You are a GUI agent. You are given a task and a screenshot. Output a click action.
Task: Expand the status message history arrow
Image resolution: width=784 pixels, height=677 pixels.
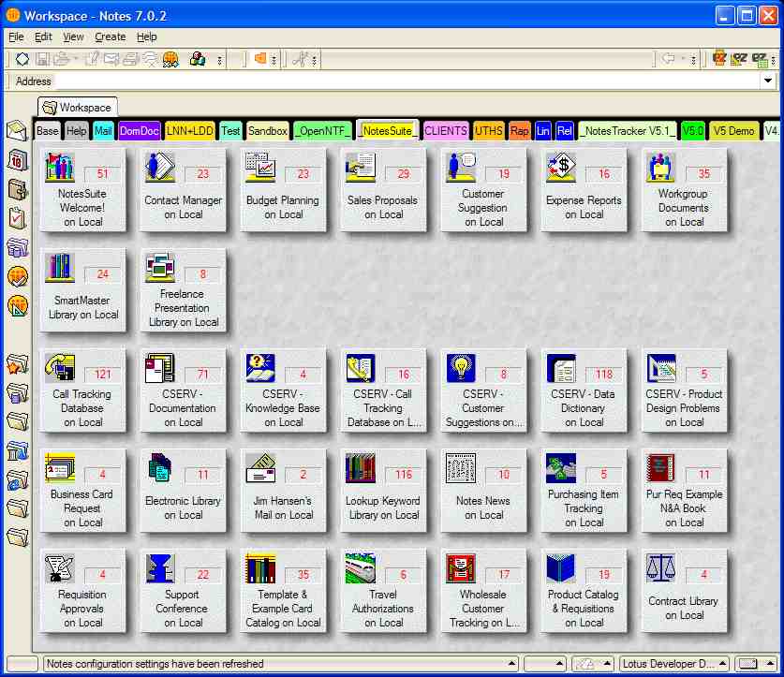(511, 664)
